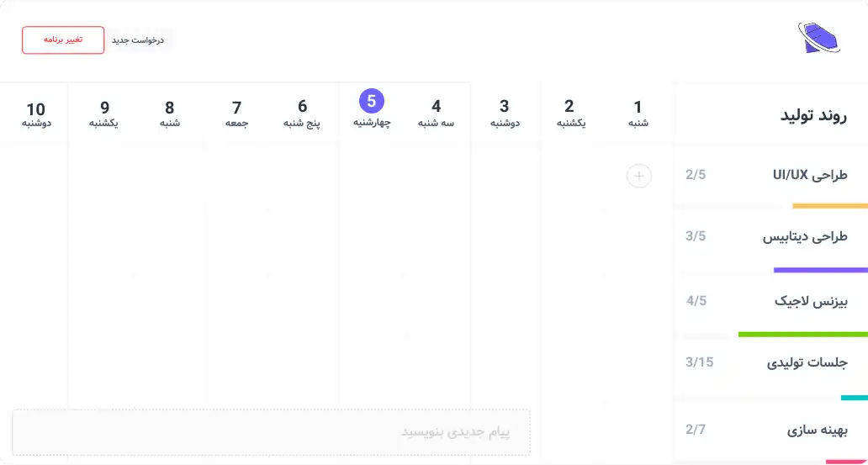This screenshot has height=465, width=868.
Task: Select day 10 دوشنبه column header
Action: [x=36, y=114]
